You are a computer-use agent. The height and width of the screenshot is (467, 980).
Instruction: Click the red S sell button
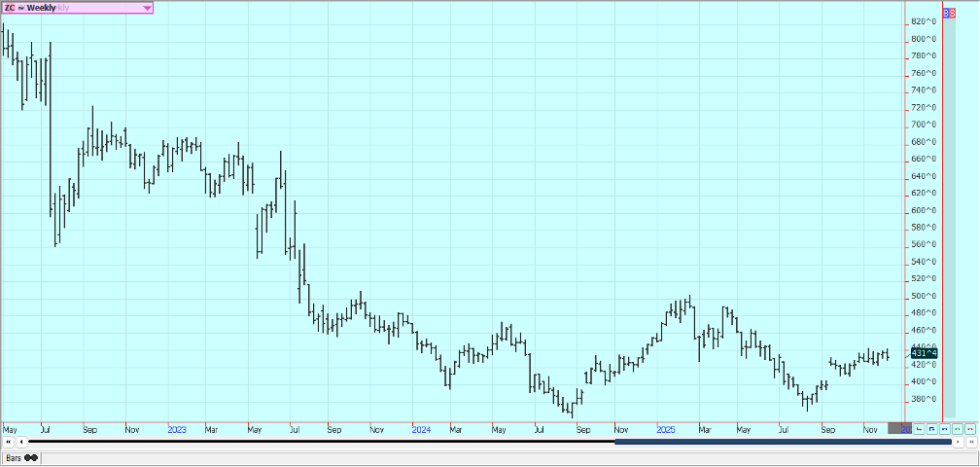pyautogui.click(x=951, y=14)
